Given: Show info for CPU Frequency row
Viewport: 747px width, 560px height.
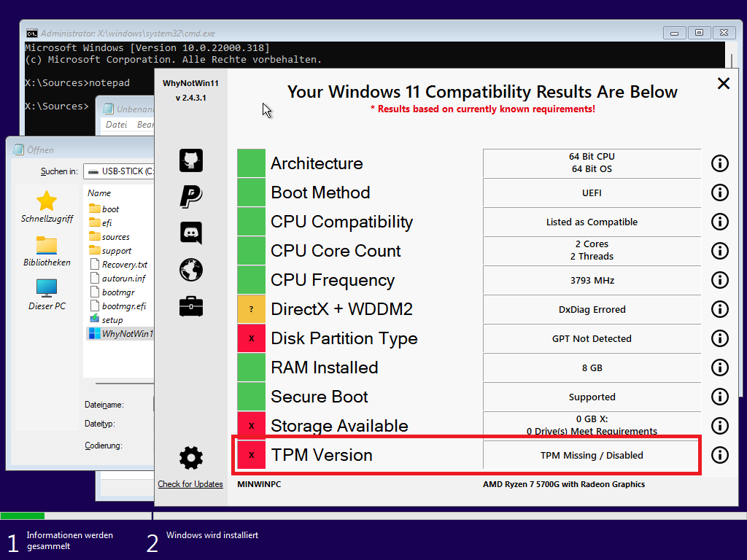Looking at the screenshot, I should click(720, 280).
